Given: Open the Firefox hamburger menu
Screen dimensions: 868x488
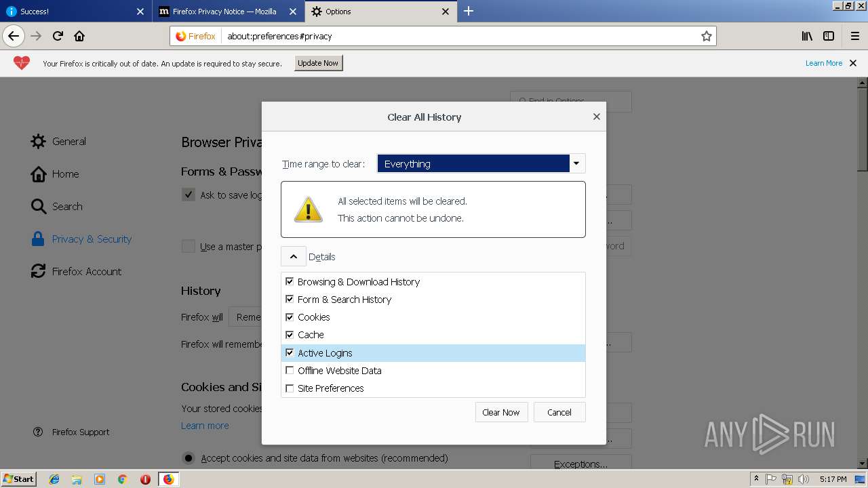Looking at the screenshot, I should (x=854, y=36).
